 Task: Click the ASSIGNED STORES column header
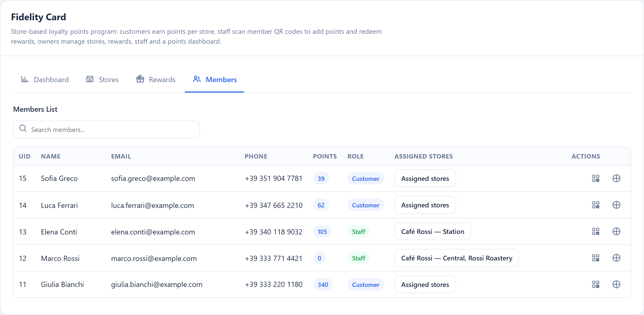click(x=424, y=156)
